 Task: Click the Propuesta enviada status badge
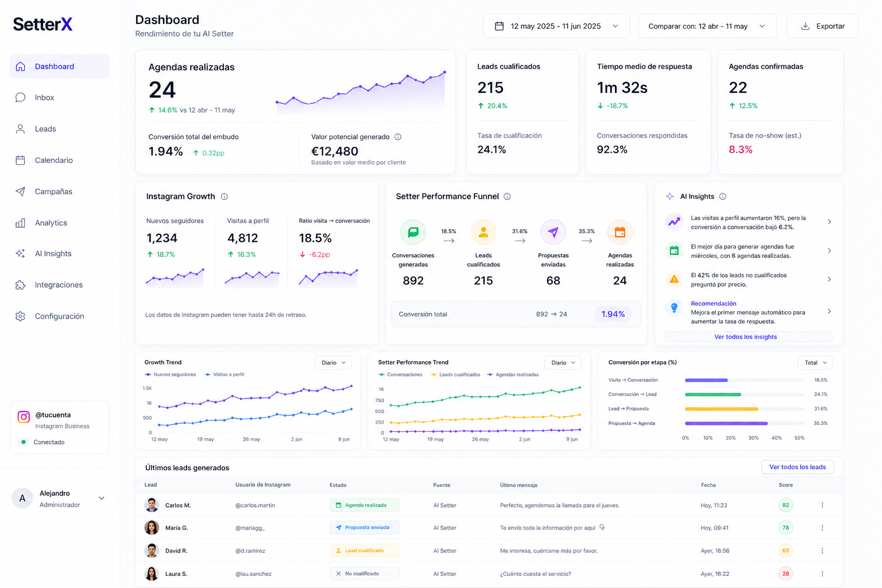pyautogui.click(x=364, y=528)
